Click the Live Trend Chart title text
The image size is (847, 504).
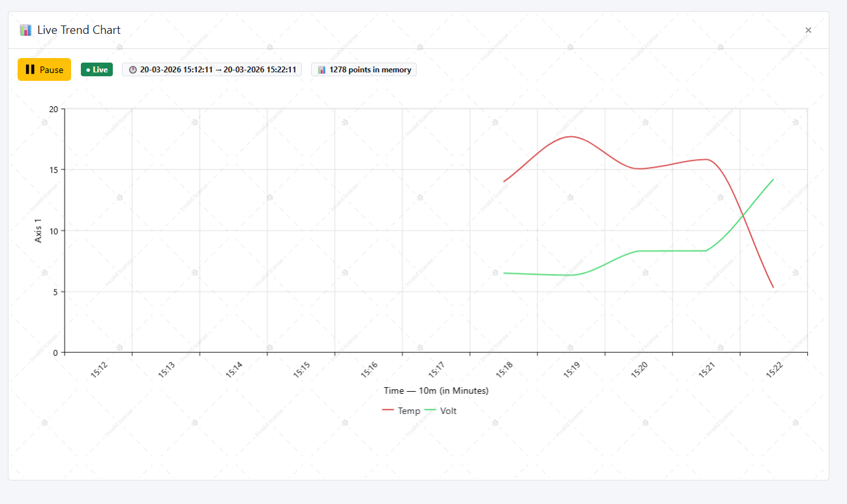[x=79, y=30]
